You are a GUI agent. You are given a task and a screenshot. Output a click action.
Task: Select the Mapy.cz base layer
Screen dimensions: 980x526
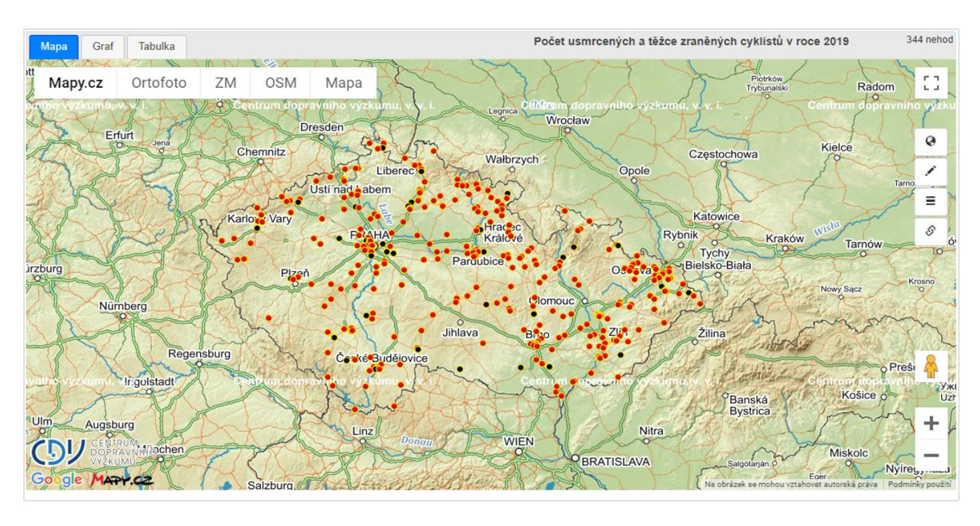click(76, 83)
